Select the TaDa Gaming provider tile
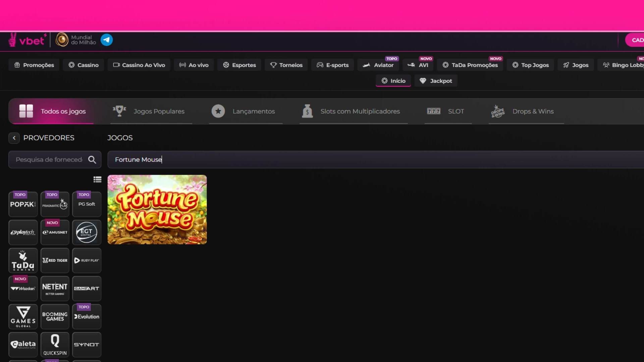This screenshot has height=362, width=644. 23,260
